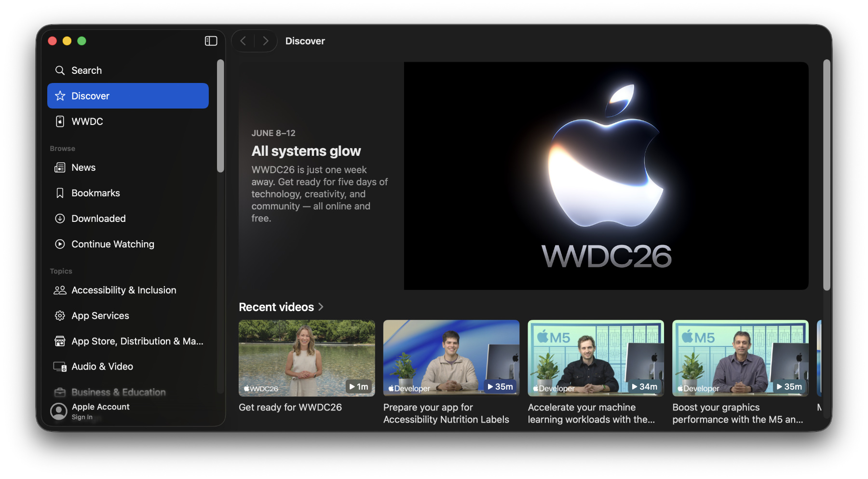This screenshot has width=868, height=479.
Task: Open the Recent videos heading link
Action: (276, 307)
